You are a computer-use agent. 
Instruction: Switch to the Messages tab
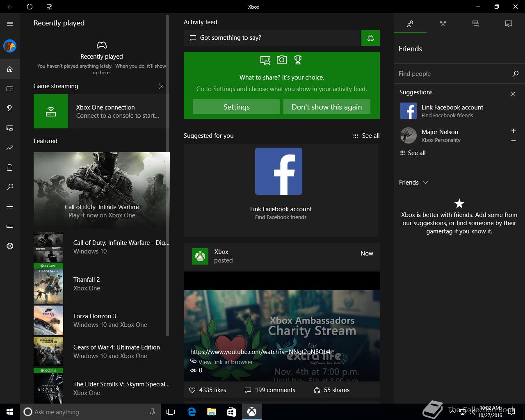(x=476, y=24)
